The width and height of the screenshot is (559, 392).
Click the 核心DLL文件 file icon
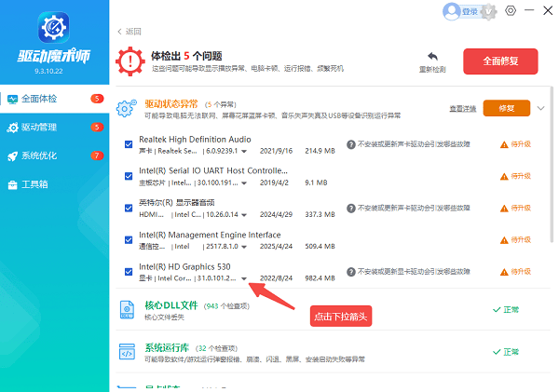click(127, 309)
